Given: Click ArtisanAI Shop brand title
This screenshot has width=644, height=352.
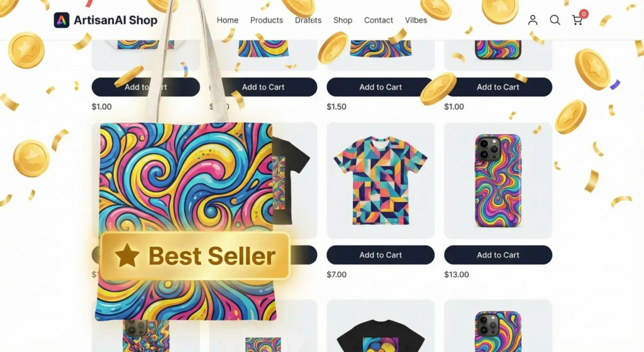Looking at the screenshot, I should click(116, 20).
